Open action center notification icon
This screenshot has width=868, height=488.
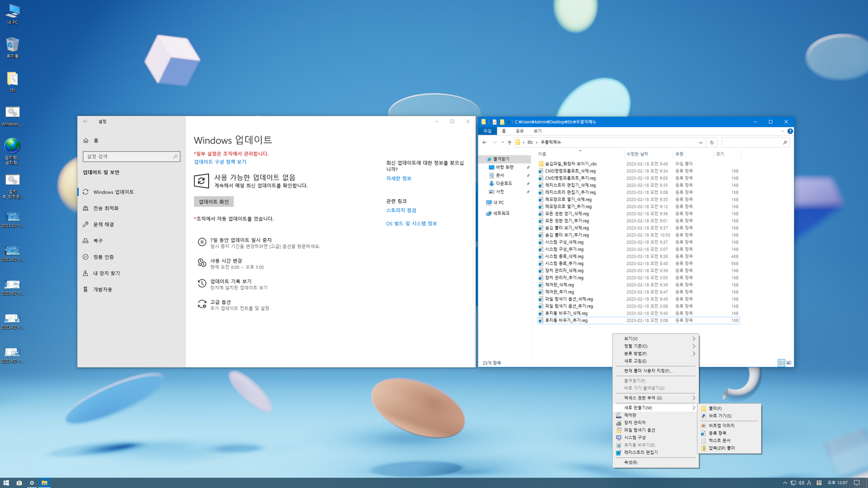(857, 483)
